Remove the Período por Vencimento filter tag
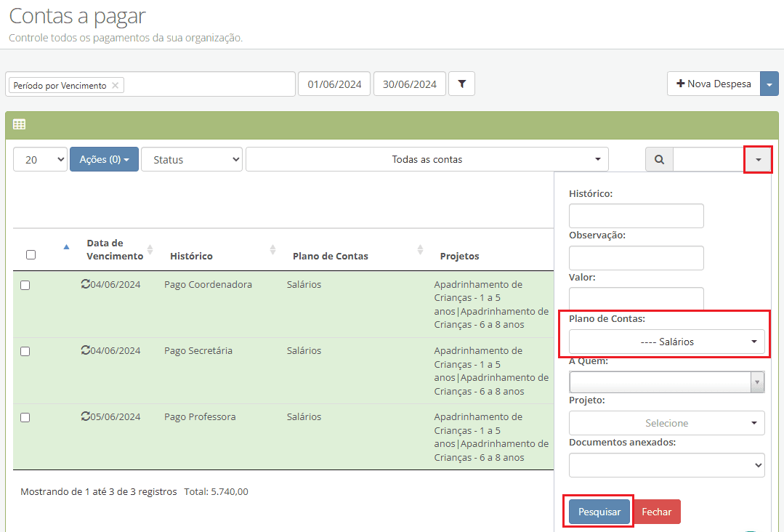Viewport: 784px width, 532px height. tap(115, 86)
